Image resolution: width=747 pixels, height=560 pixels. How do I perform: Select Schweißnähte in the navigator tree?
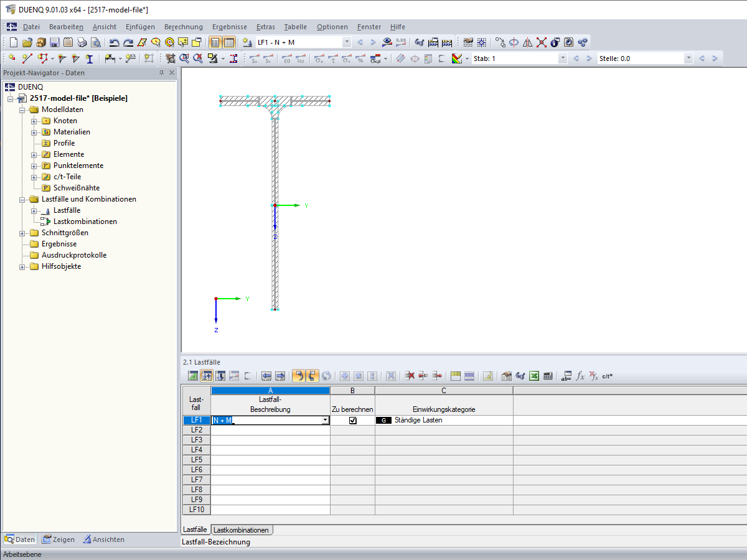77,188
